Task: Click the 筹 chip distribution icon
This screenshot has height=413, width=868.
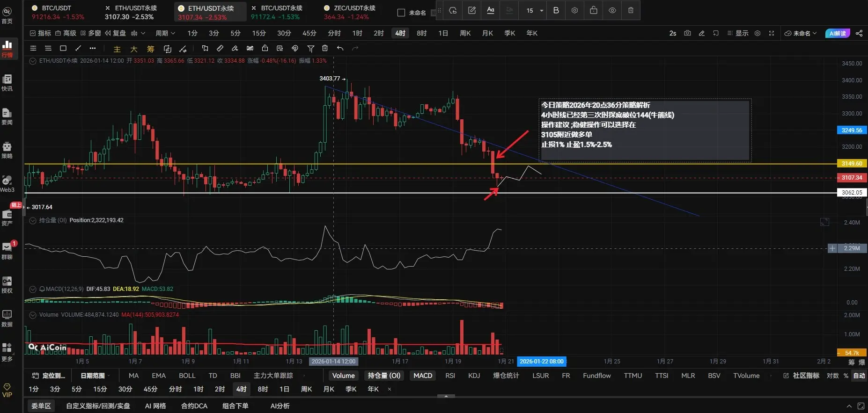Action: (x=150, y=49)
